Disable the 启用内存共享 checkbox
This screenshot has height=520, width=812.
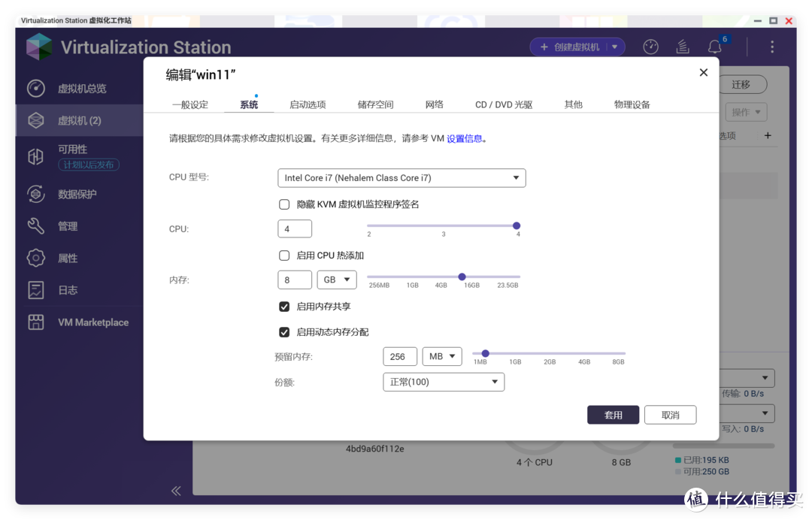[x=284, y=307]
